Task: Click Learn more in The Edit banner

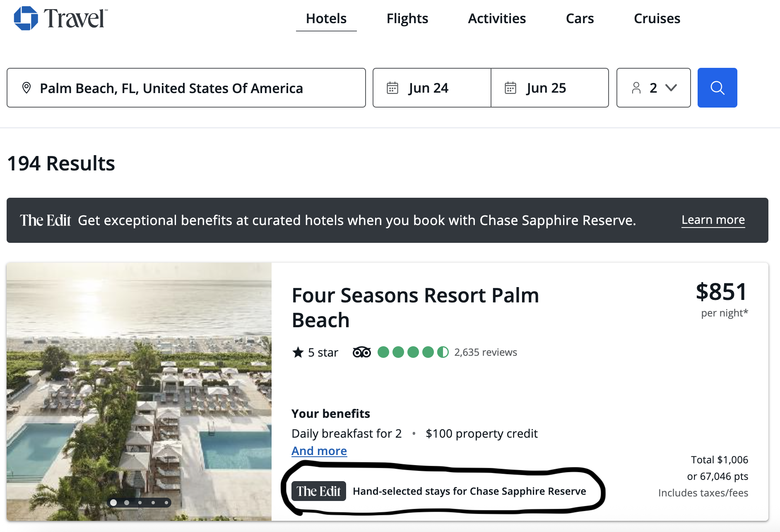Action: pos(713,220)
